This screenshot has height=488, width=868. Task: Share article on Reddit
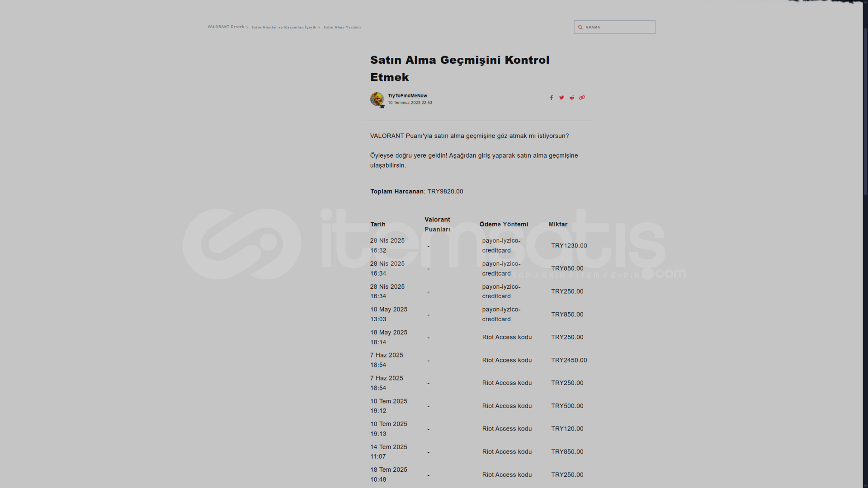[x=571, y=98]
